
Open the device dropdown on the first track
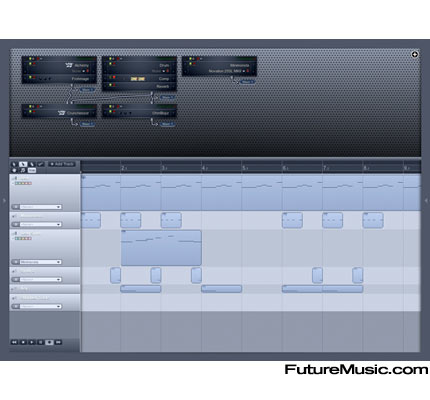(40, 207)
